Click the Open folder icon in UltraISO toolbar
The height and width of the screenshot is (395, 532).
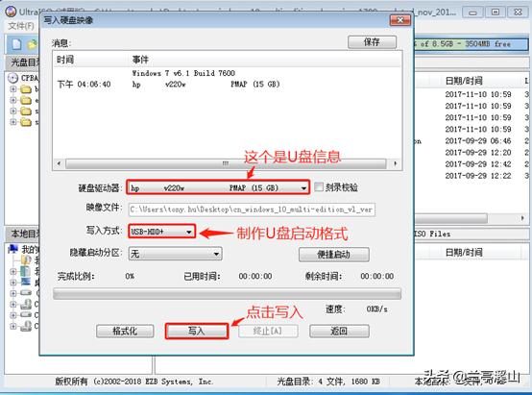click(32, 44)
